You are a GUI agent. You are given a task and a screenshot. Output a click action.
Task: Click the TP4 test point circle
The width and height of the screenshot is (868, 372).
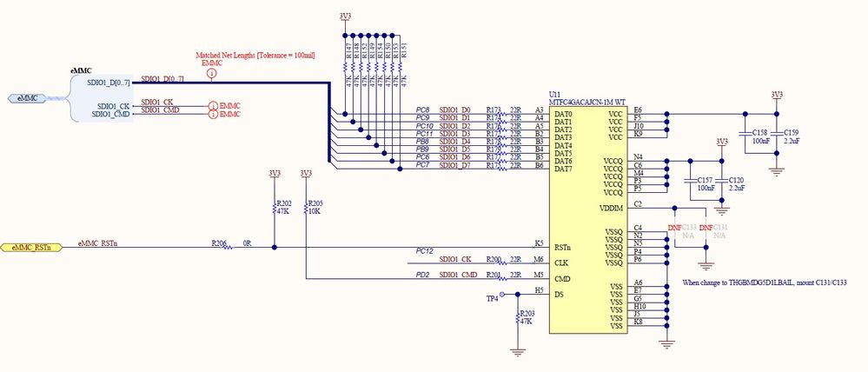[502, 294]
